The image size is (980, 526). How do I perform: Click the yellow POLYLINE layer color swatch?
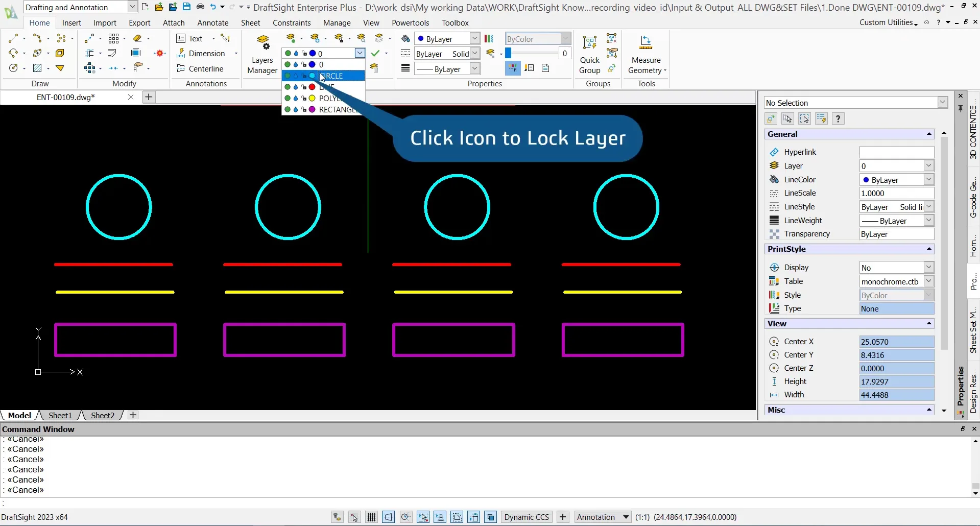312,99
